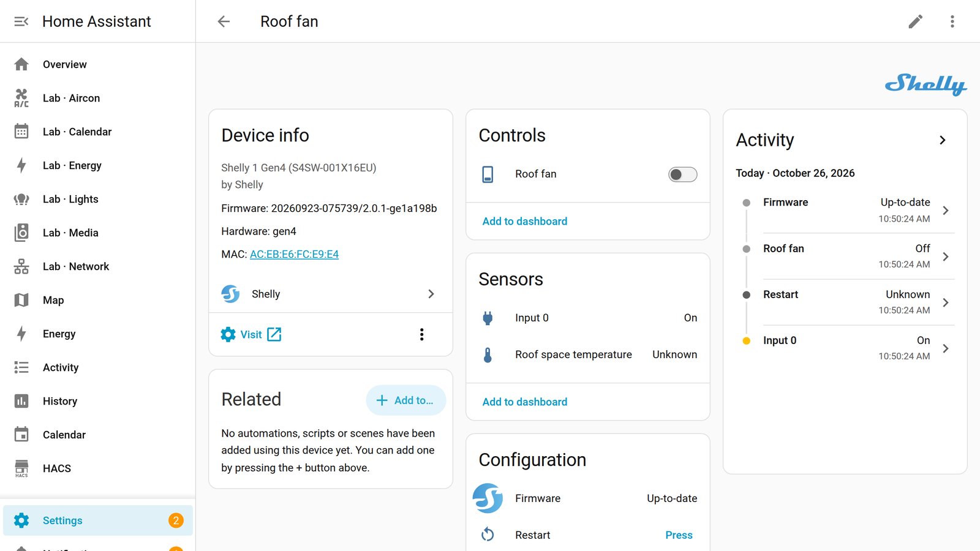Open Lab · Media dashboard
The height and width of the screenshot is (551, 980).
point(98,233)
